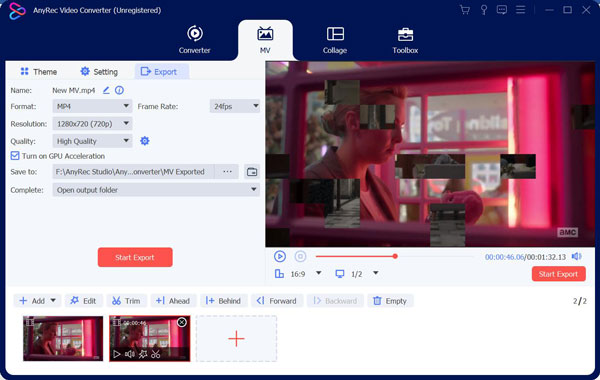
Task: Click the aspect ratio icon beside 16:9
Action: coord(279,274)
